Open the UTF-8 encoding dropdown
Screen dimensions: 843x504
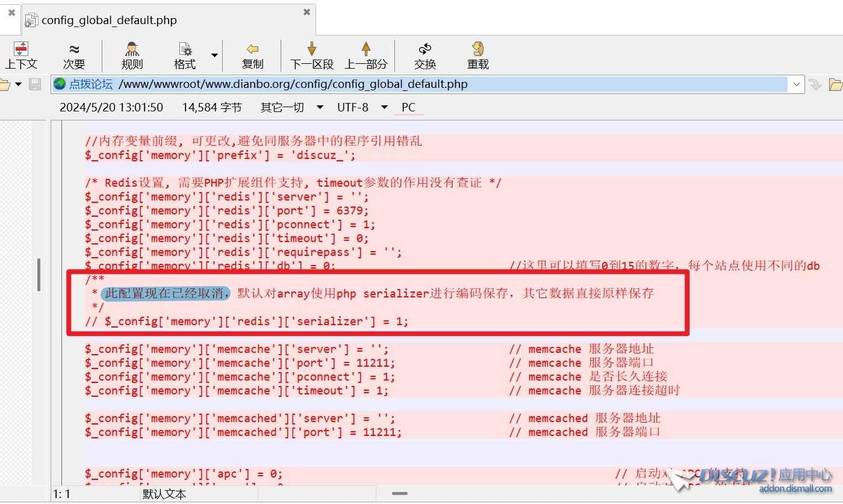362,107
